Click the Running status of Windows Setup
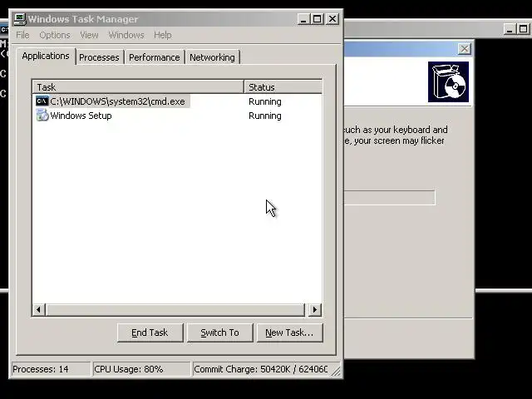The image size is (532, 399). coord(265,116)
